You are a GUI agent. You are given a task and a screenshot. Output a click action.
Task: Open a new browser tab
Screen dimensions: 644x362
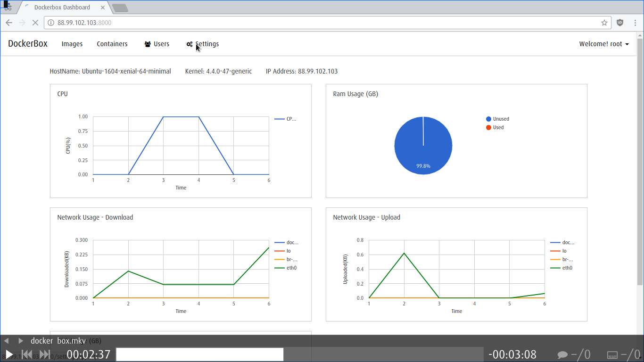120,8
